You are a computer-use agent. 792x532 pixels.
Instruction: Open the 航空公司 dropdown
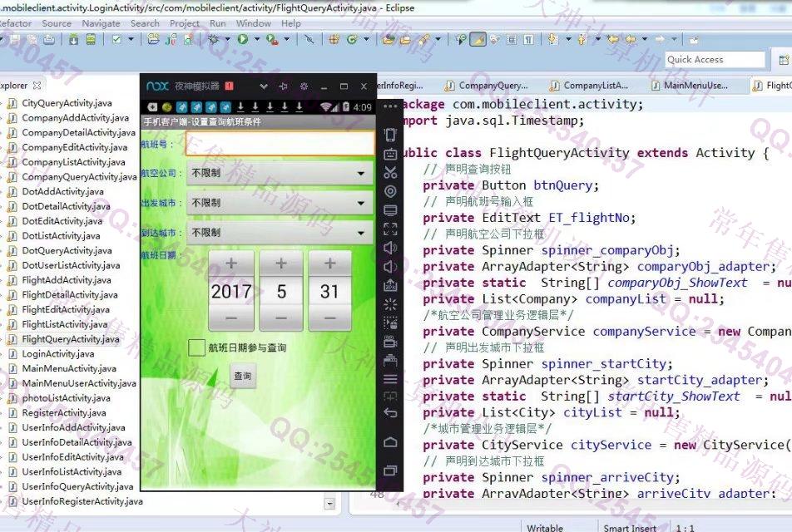(x=280, y=173)
